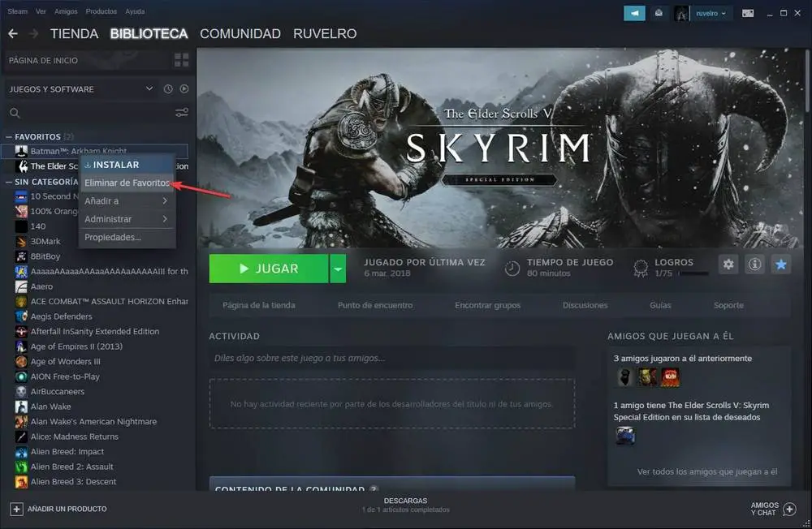Switch library to grid collections view
The width and height of the screenshot is (812, 529).
181,60
